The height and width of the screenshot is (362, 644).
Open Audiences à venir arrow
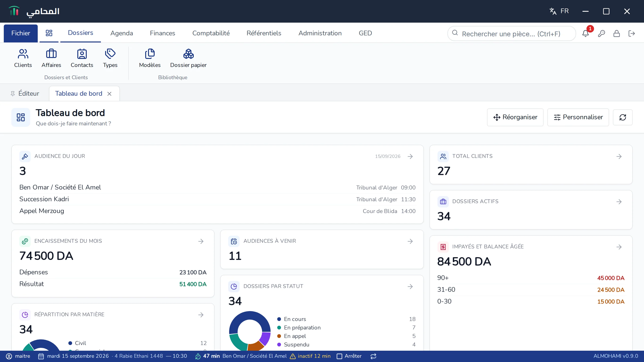pyautogui.click(x=410, y=241)
